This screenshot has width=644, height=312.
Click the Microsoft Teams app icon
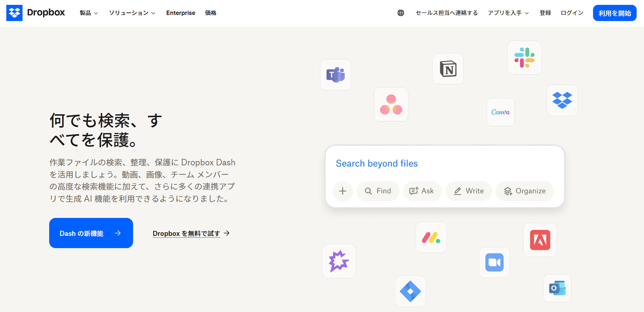(x=335, y=75)
